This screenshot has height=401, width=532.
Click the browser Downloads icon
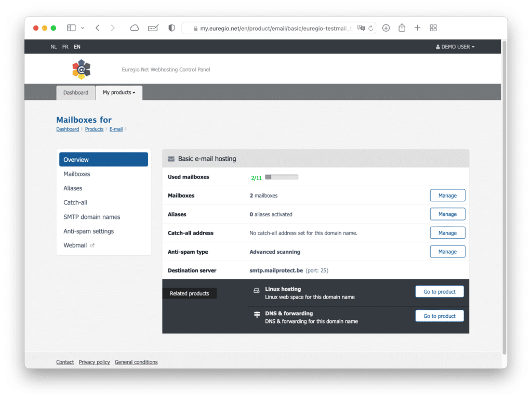tap(385, 28)
